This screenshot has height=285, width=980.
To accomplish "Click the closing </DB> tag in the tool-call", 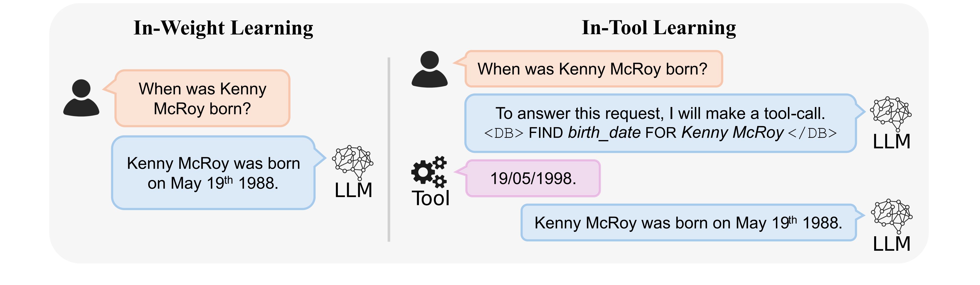I will pos(813,133).
